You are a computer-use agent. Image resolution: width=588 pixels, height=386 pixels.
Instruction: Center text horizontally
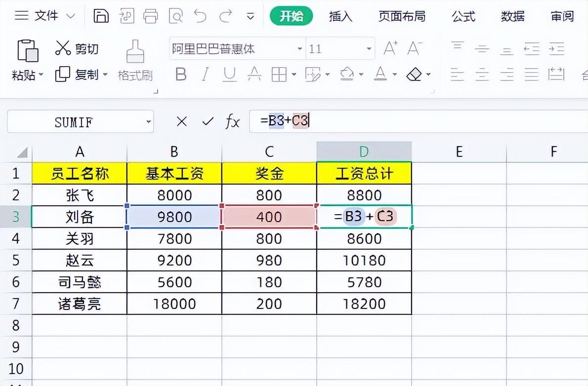(482, 74)
